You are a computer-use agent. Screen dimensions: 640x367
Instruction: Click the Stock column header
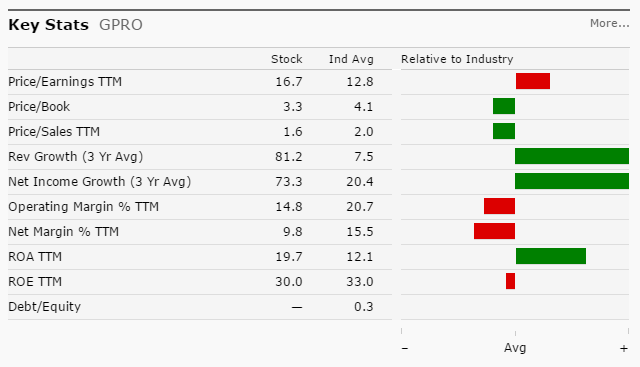[287, 59]
